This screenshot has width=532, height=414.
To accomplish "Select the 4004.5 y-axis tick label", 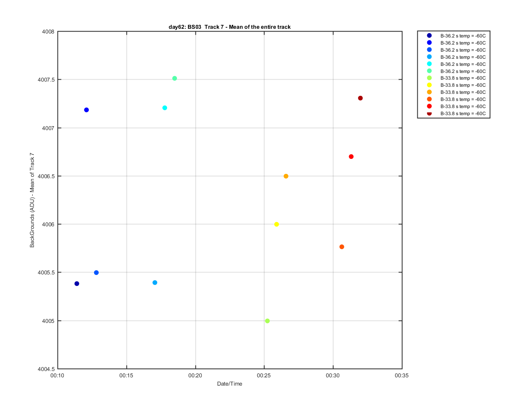I will point(46,369).
